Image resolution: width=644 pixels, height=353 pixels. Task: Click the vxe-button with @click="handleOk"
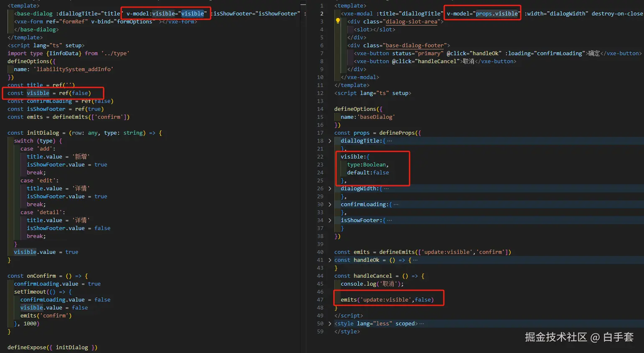click(498, 54)
